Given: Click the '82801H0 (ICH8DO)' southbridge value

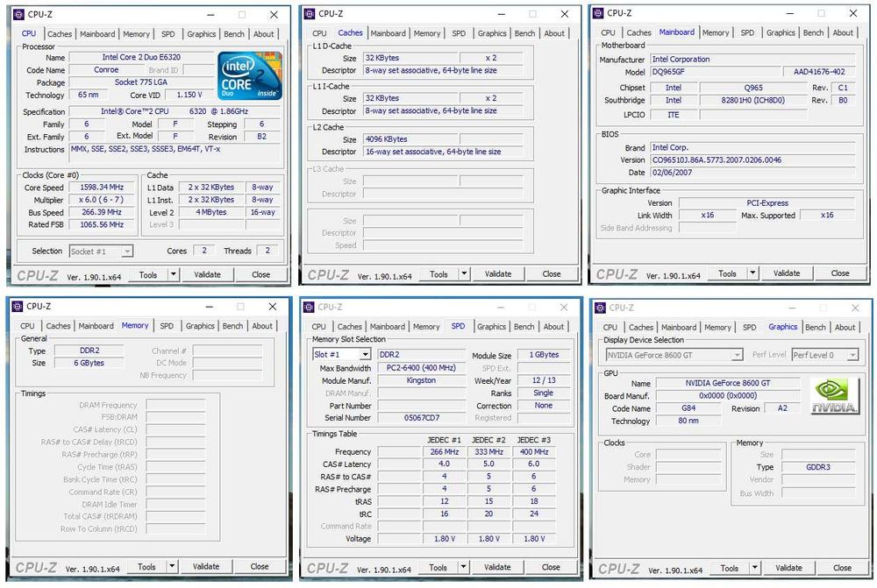Looking at the screenshot, I should (752, 100).
